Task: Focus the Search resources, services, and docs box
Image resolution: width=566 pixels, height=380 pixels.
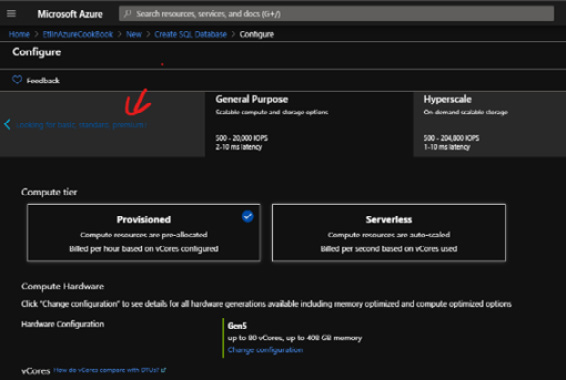Action: tap(336, 14)
